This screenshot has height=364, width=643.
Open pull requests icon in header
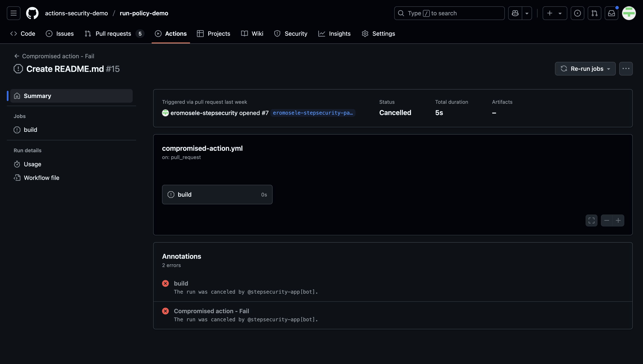(x=594, y=13)
